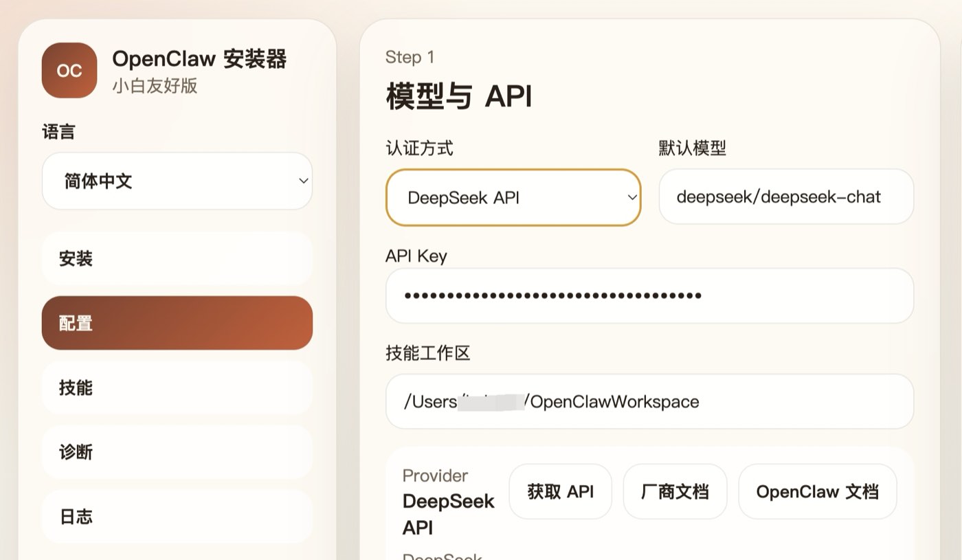Click the API Key label
The image size is (962, 560).
(x=416, y=256)
